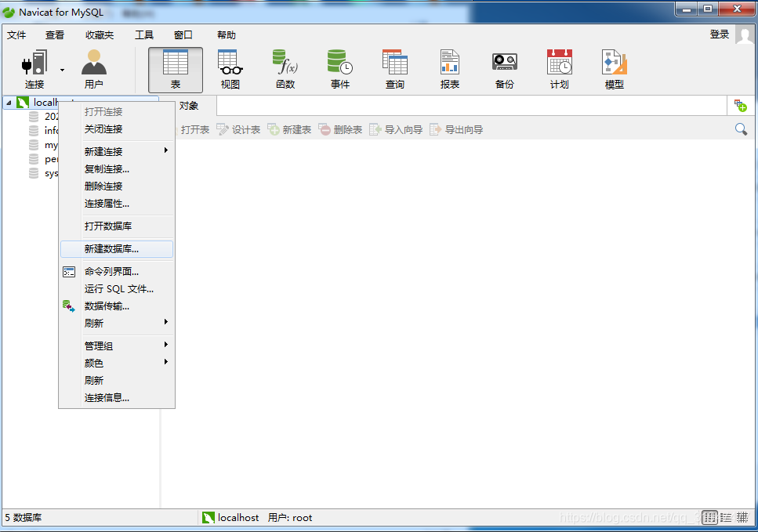Click the localhost entry in the status bar
Image resolution: width=758 pixels, height=532 pixels.
tap(230, 517)
